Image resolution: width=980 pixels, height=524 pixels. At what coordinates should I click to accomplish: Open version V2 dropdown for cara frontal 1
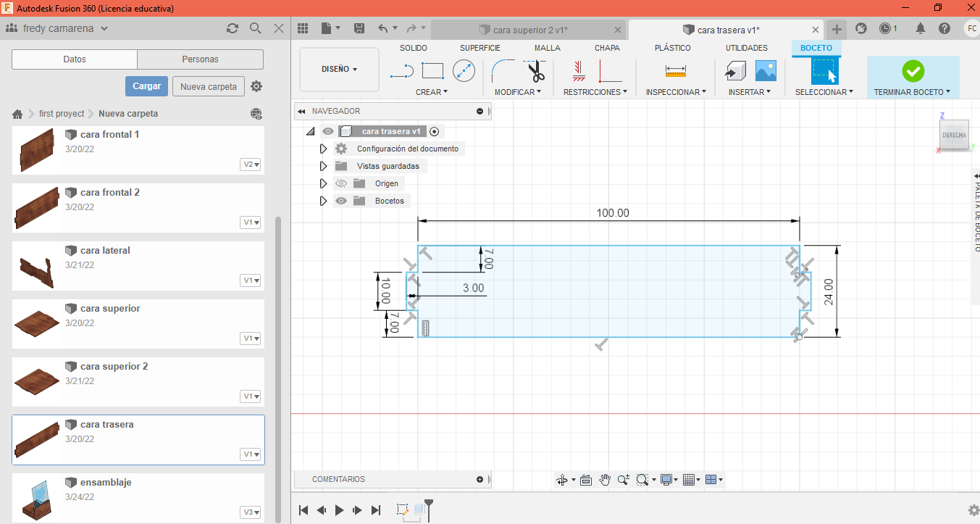pyautogui.click(x=251, y=165)
